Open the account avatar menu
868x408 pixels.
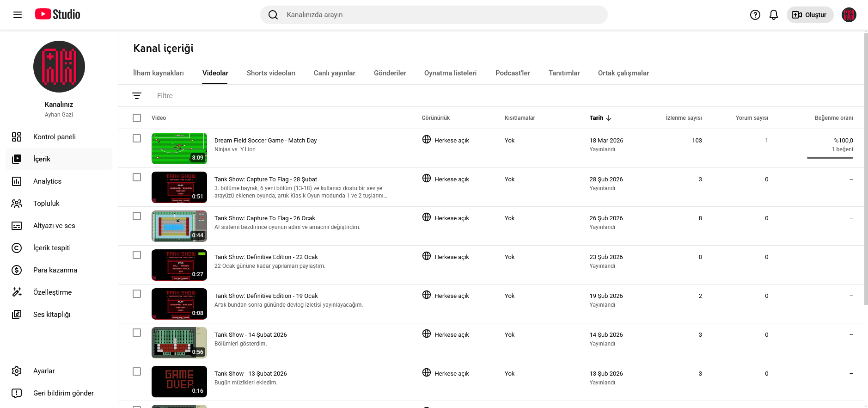tap(849, 15)
